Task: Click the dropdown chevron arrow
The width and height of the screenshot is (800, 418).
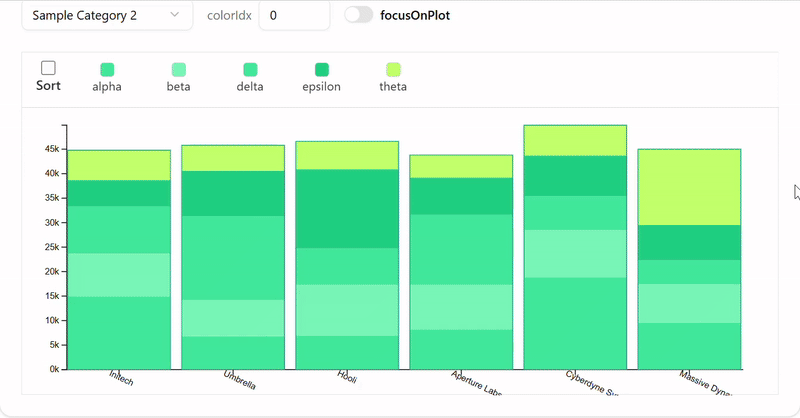Action: (175, 16)
